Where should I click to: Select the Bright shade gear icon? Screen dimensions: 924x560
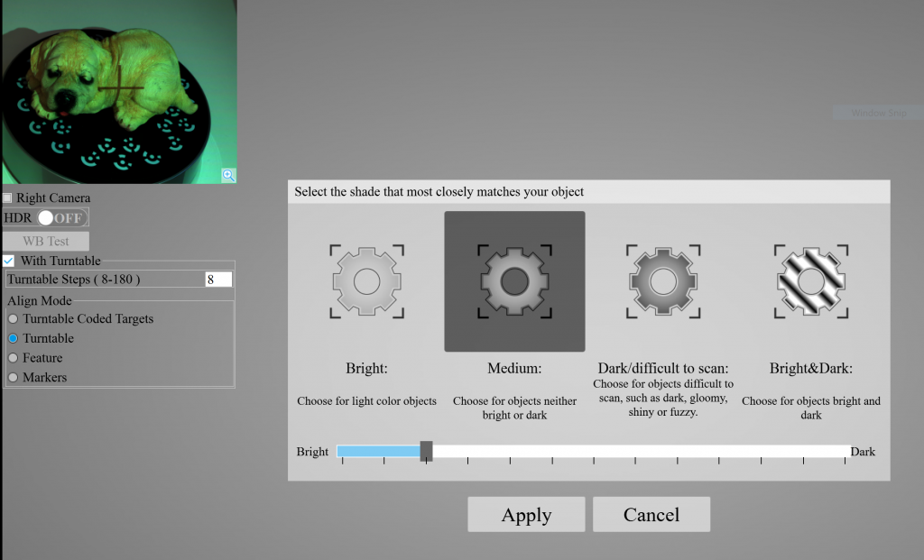point(366,281)
